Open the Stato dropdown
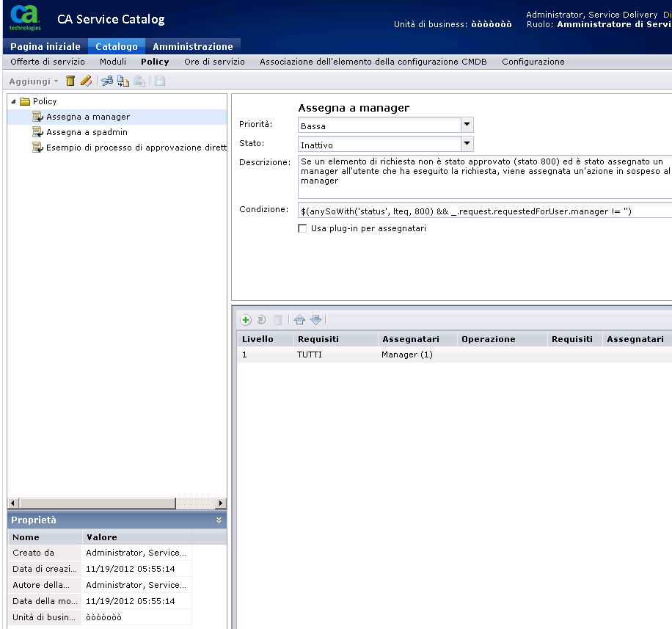 tap(467, 145)
